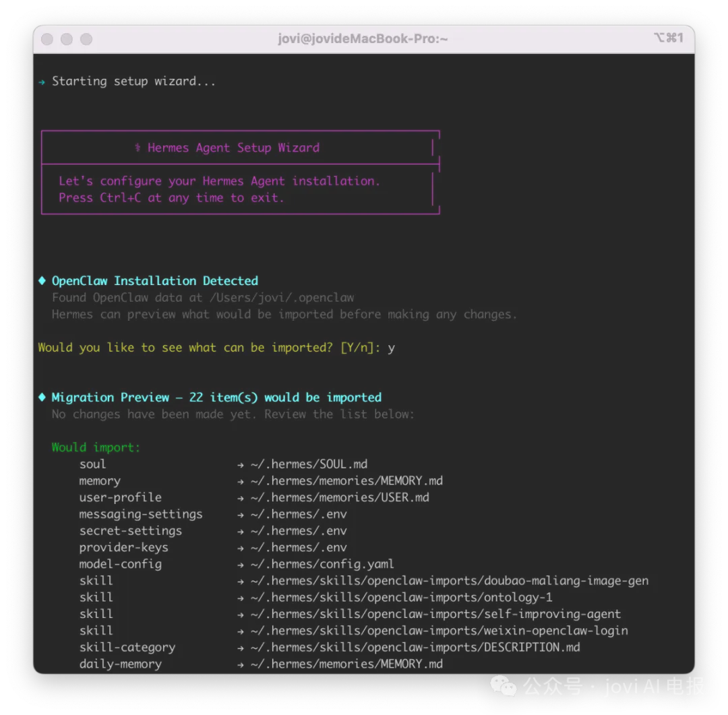Click the diamond icon beside OpenClaw Installation Detected
The width and height of the screenshot is (728, 715).
pos(42,280)
